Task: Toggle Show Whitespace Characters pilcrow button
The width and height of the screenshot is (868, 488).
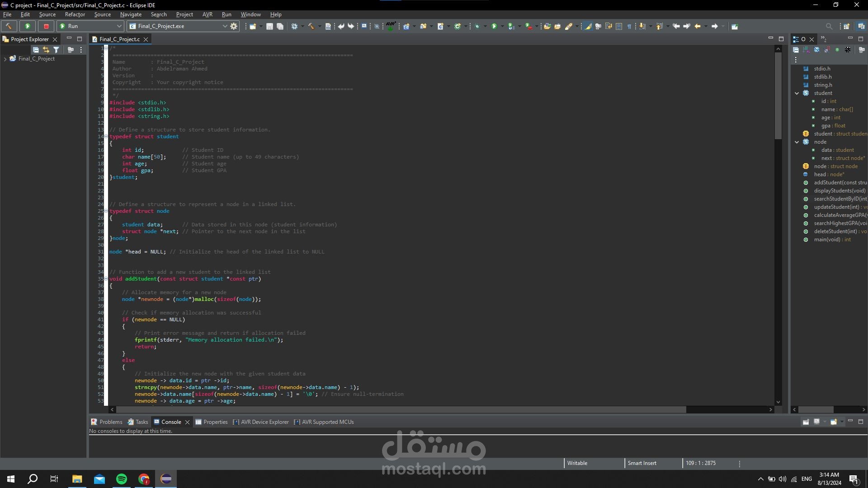Action: pyautogui.click(x=629, y=26)
